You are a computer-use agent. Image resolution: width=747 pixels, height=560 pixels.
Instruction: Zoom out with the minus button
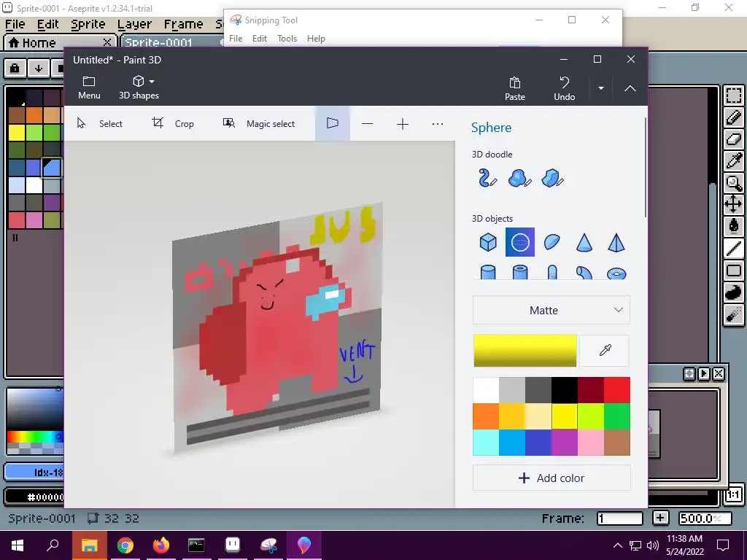[x=368, y=124]
